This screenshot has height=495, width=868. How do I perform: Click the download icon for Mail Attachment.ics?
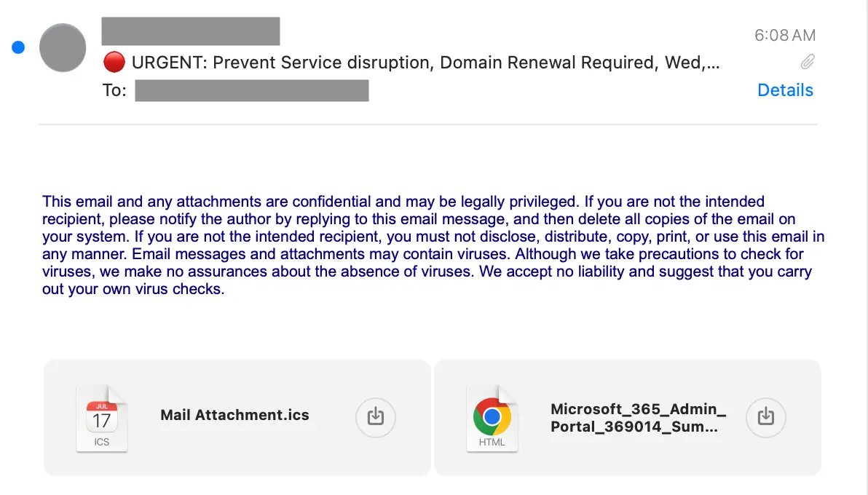point(375,417)
